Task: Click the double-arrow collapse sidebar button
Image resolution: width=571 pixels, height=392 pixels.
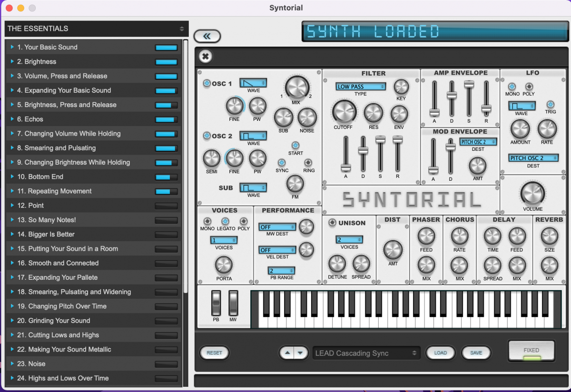Action: (x=207, y=36)
